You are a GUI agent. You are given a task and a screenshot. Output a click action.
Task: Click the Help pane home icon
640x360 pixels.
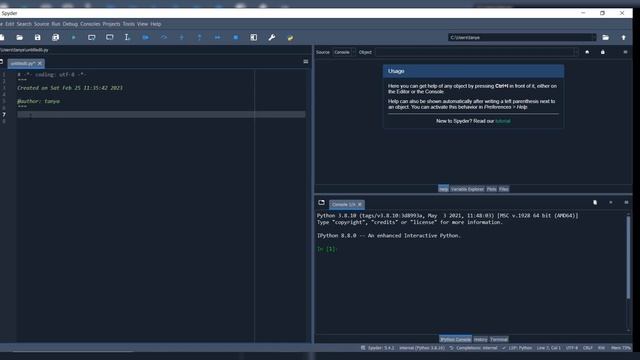[587, 52]
